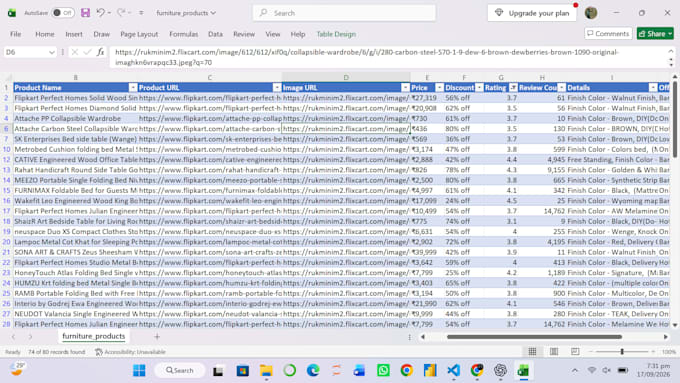
Task: Select the furniture_products sheet tab
Action: point(93,336)
